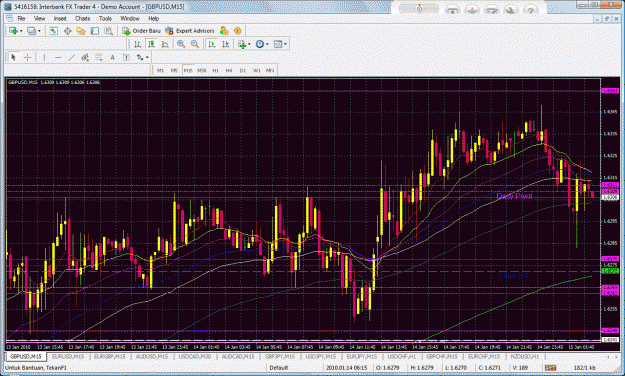Screen dimensions: 625x376
Task: Switch to M30 timeframe
Action: [x=202, y=71]
